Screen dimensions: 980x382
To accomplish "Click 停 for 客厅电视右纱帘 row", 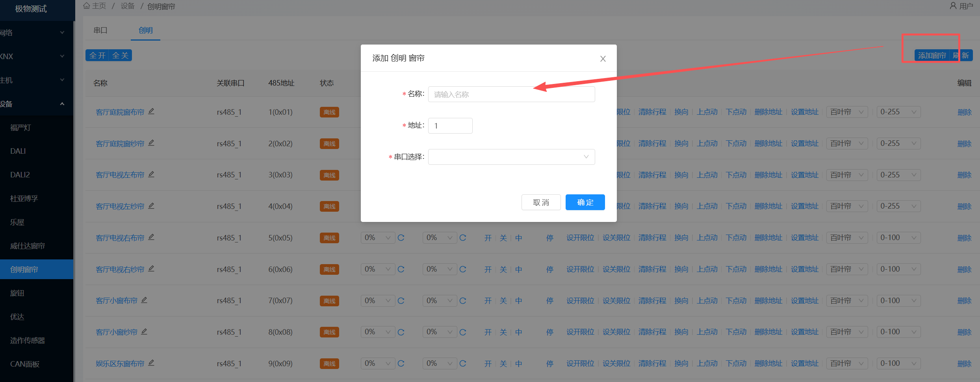I will tap(550, 269).
